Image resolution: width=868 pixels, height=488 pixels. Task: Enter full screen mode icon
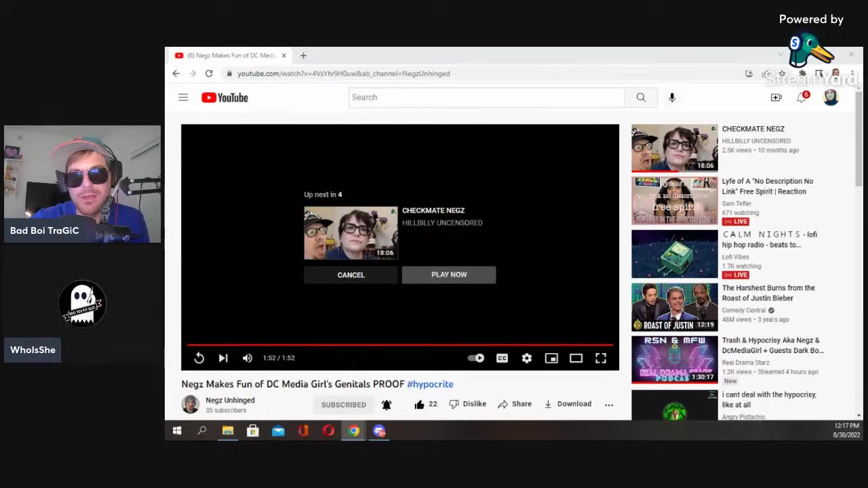[x=601, y=358]
